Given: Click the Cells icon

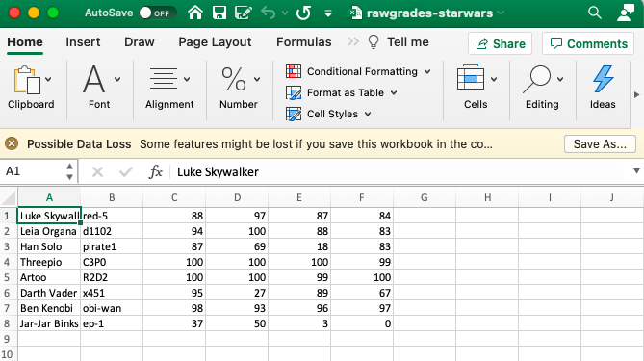Looking at the screenshot, I should click(x=471, y=78).
